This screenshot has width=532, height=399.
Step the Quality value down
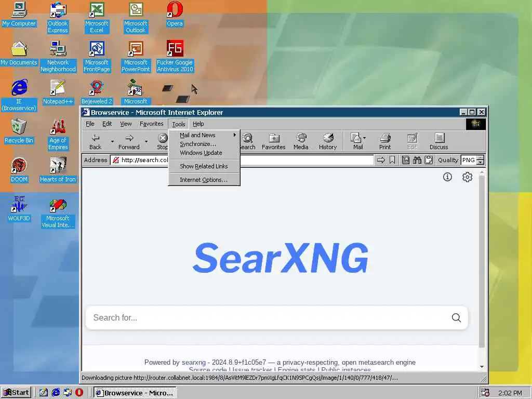click(x=481, y=163)
